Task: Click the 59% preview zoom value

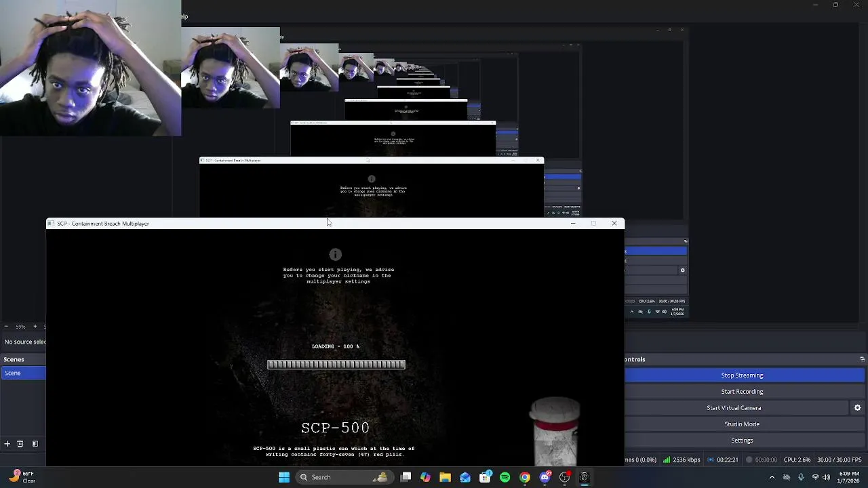Action: coord(20,327)
